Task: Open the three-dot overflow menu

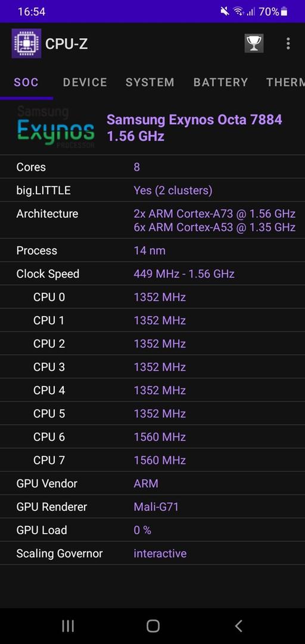Action: pos(288,43)
